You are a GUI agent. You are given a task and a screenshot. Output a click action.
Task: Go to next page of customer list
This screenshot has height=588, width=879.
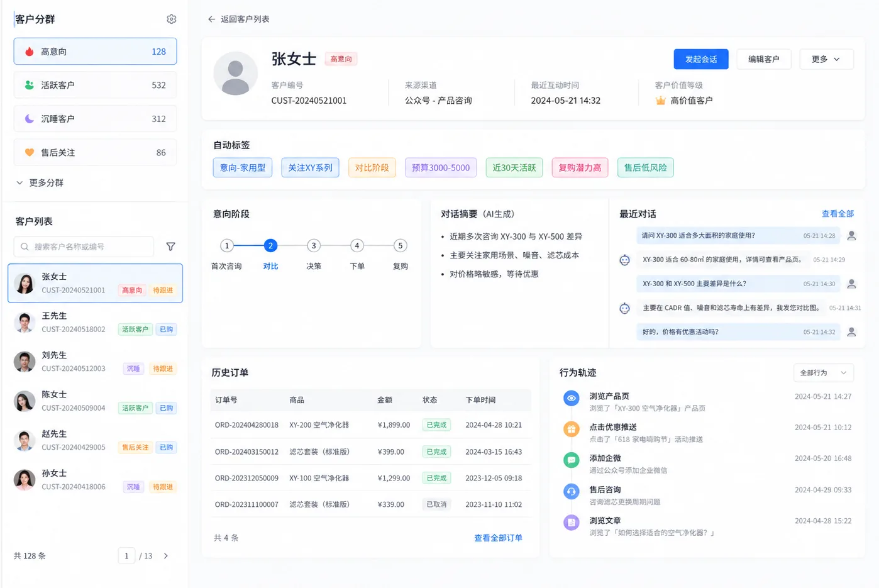point(166,556)
